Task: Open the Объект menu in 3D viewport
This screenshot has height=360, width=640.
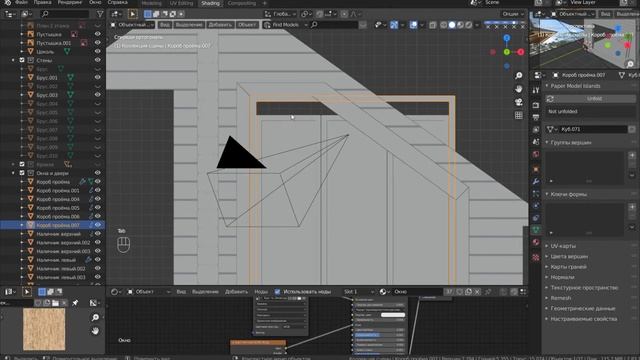Action: [247, 25]
